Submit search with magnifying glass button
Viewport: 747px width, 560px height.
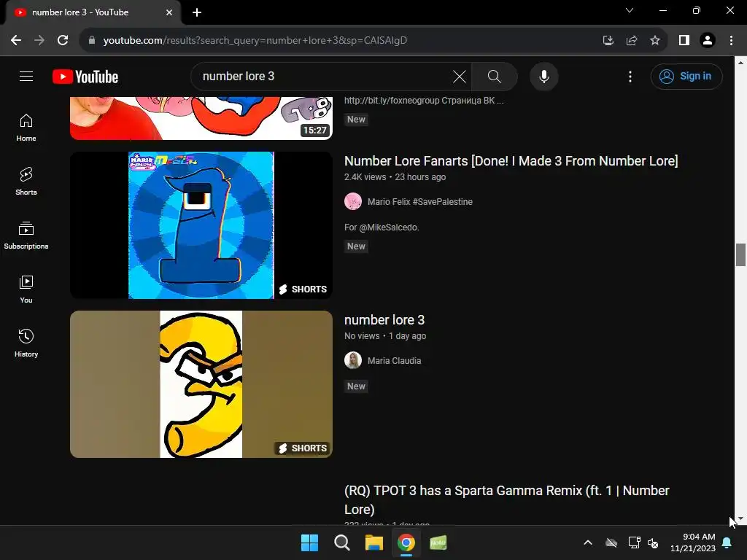pyautogui.click(x=494, y=76)
